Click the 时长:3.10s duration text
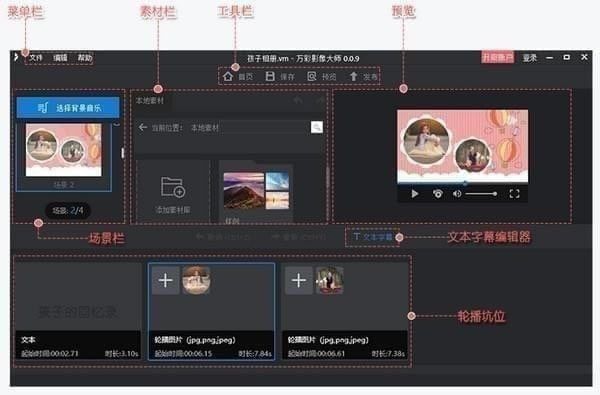 tap(122, 354)
